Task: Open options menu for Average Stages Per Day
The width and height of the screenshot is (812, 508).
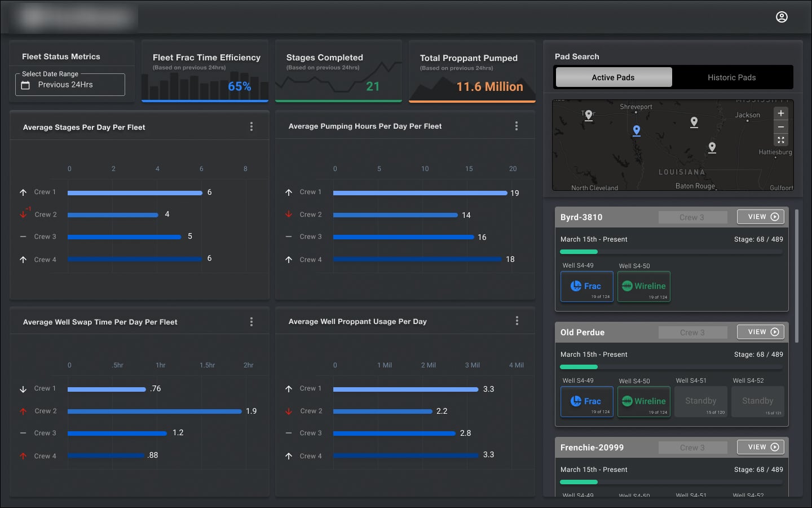Action: click(251, 127)
